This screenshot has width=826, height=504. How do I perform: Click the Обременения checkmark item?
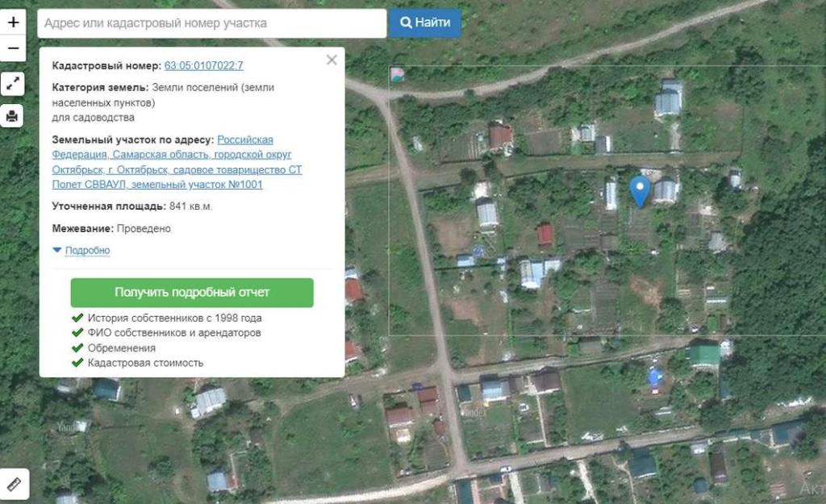113,348
